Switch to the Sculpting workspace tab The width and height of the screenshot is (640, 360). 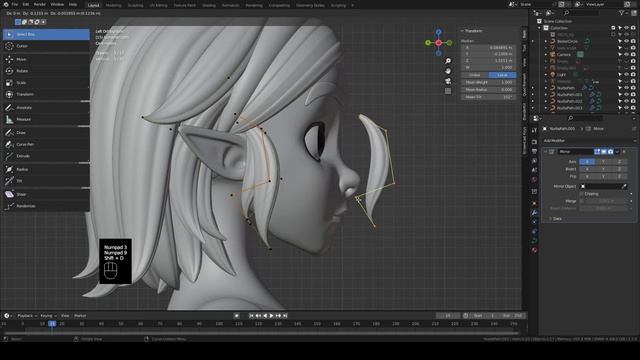[135, 6]
